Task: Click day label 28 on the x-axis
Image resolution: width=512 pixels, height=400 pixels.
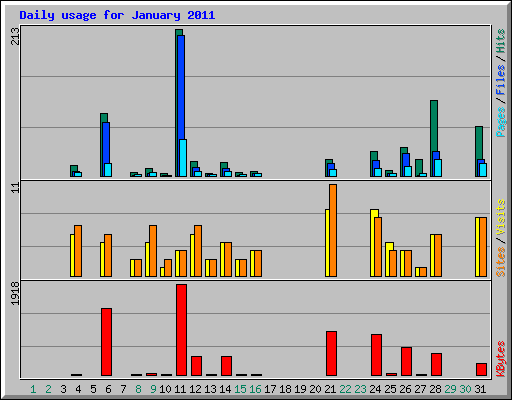Action: [435, 389]
